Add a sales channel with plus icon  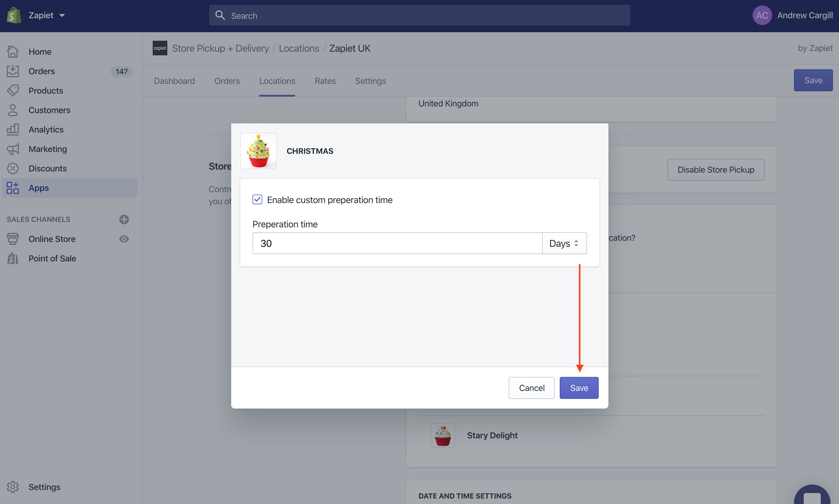(x=124, y=219)
